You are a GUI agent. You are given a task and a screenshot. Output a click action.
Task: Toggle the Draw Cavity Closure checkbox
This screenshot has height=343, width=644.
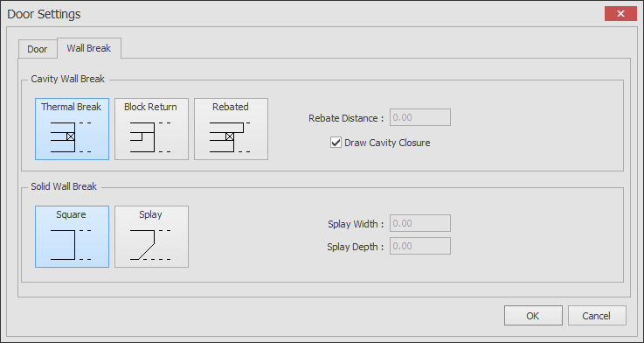[336, 143]
